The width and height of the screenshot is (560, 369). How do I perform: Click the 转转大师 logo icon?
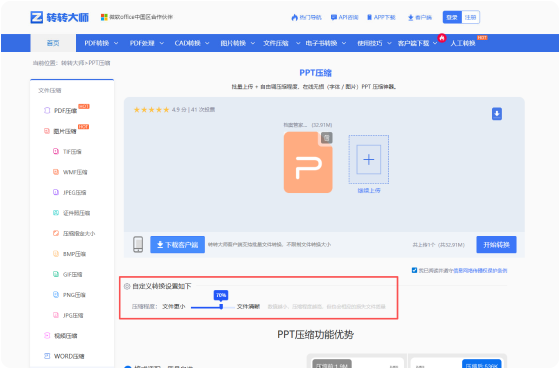click(36, 17)
